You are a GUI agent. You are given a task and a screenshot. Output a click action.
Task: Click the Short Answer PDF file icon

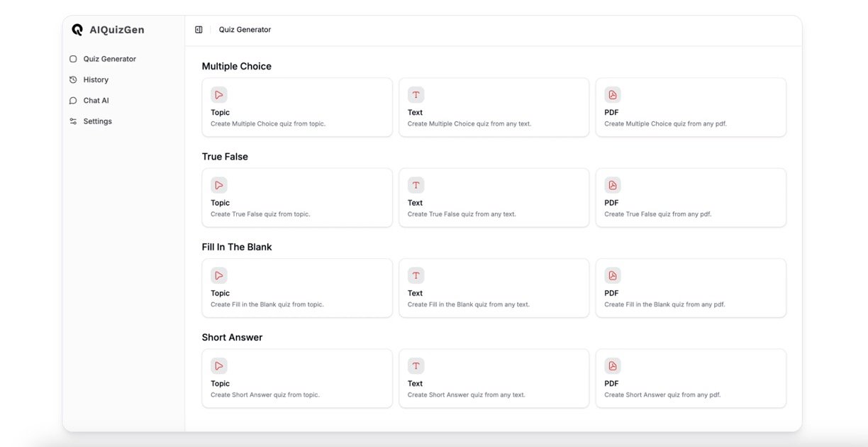click(612, 366)
